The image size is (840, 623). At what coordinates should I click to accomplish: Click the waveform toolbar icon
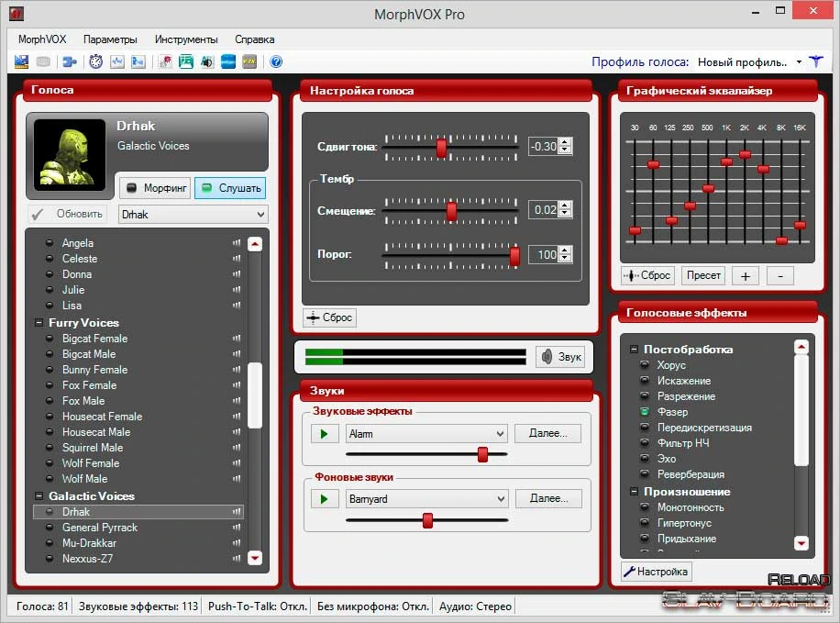[116, 61]
